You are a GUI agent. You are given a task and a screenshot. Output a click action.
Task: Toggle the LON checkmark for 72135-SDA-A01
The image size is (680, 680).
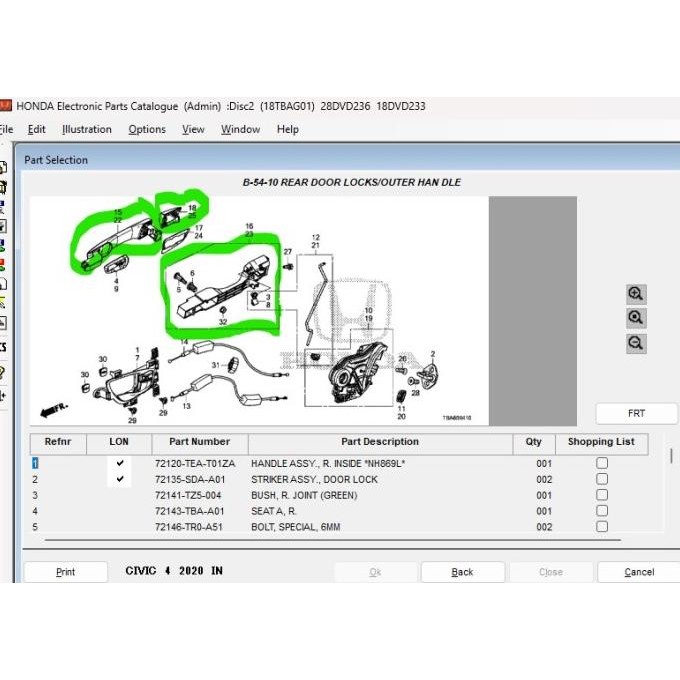point(120,479)
